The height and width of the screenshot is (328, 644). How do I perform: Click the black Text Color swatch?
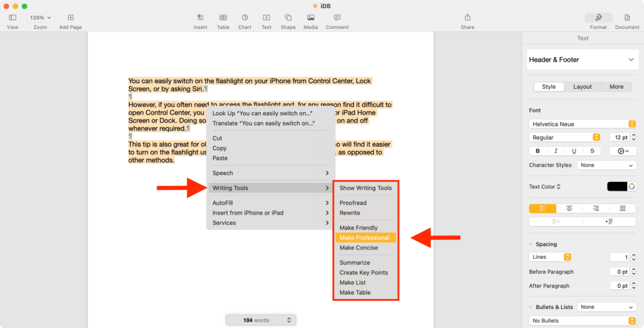pos(617,187)
